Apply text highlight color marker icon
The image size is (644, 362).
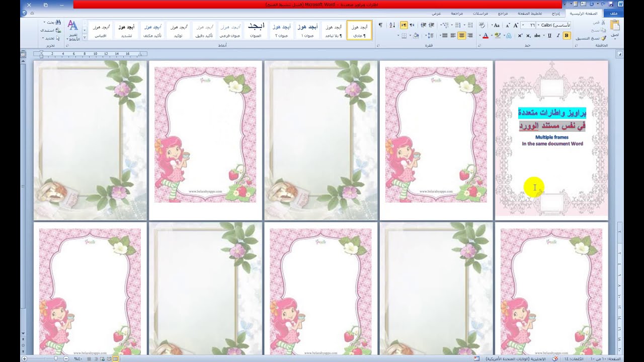tap(497, 35)
